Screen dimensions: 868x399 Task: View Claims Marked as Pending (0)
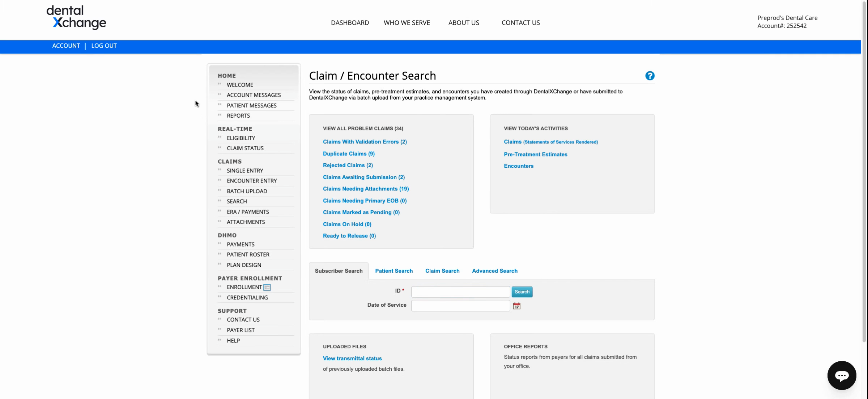361,212
